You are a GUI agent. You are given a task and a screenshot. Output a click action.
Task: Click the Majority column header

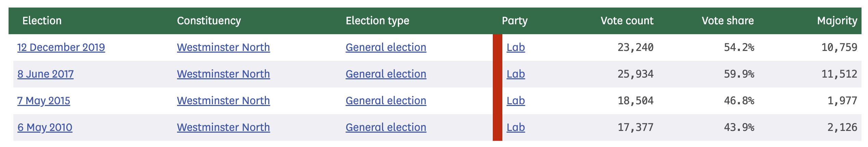click(x=837, y=21)
